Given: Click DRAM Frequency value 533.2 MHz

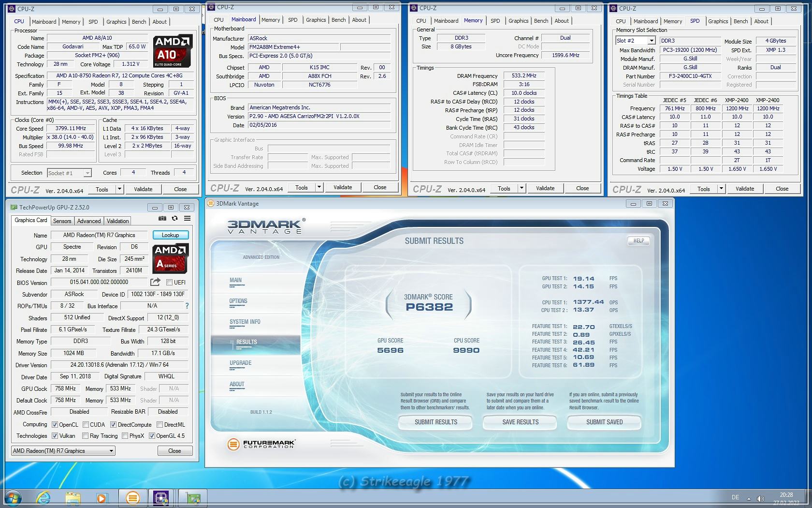Looking at the screenshot, I should [x=524, y=76].
